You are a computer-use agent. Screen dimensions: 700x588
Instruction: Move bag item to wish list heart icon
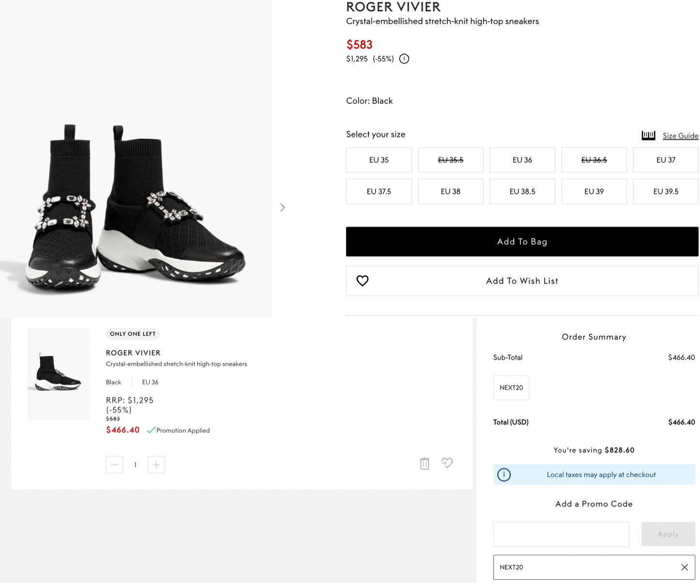point(447,463)
